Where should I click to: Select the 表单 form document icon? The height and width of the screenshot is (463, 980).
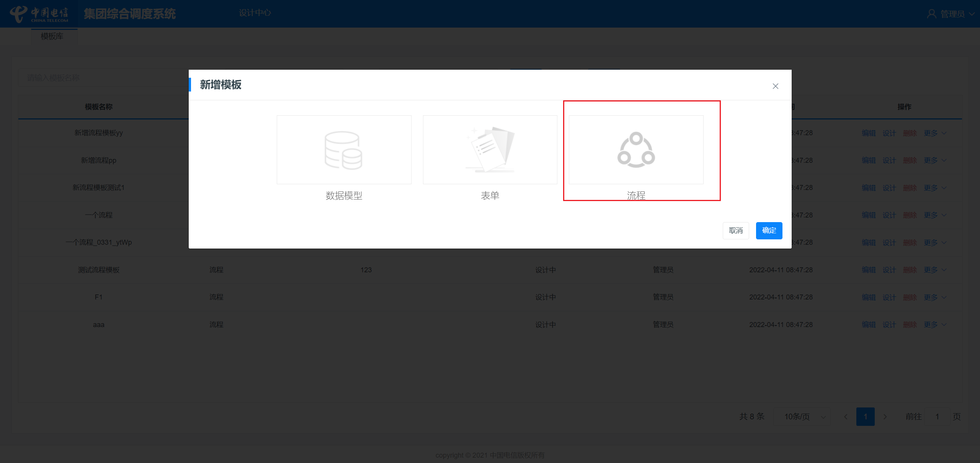point(490,150)
